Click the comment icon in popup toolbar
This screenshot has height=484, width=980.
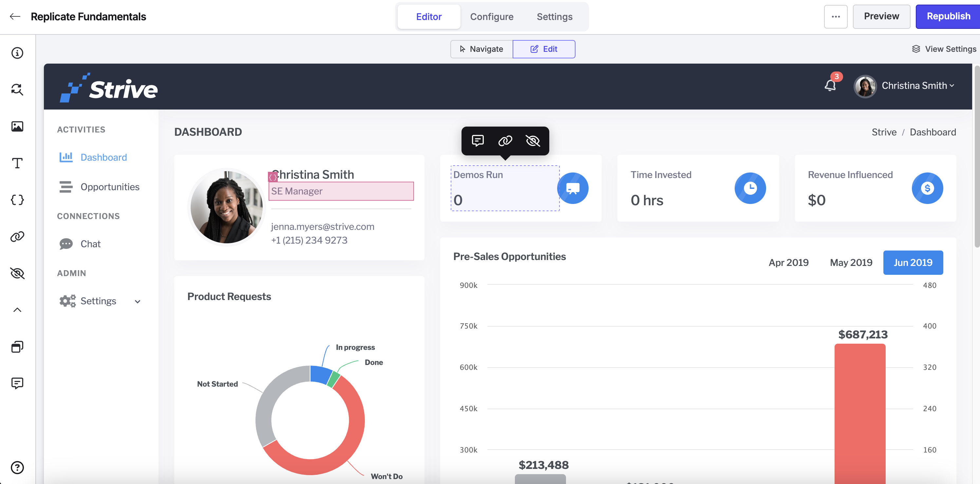478,141
